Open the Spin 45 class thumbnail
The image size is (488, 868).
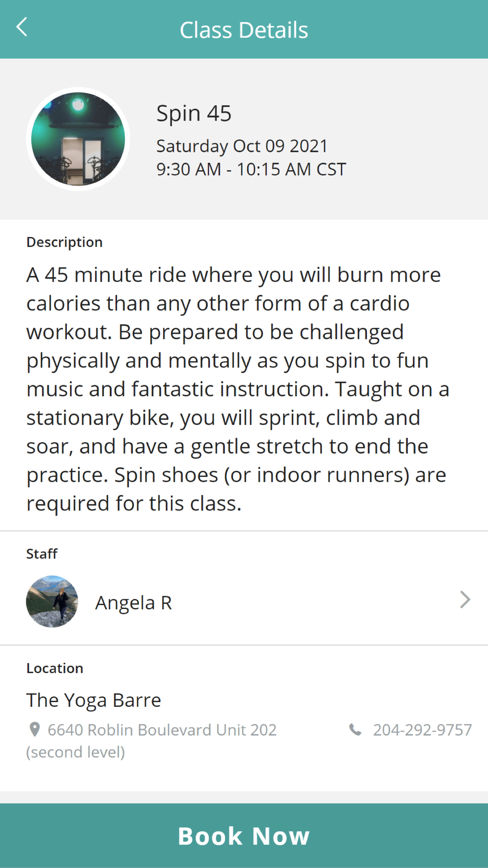78,139
